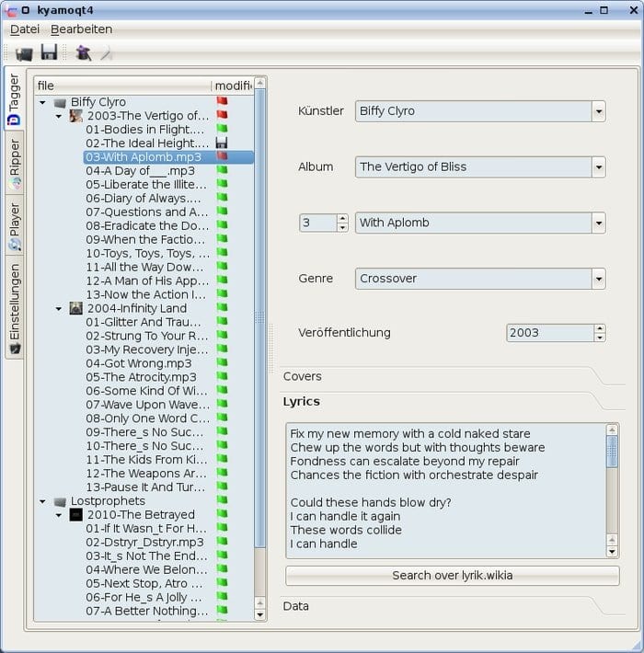
Task: Collapse the 2004-Infinity Land album node
Action: tap(59, 309)
